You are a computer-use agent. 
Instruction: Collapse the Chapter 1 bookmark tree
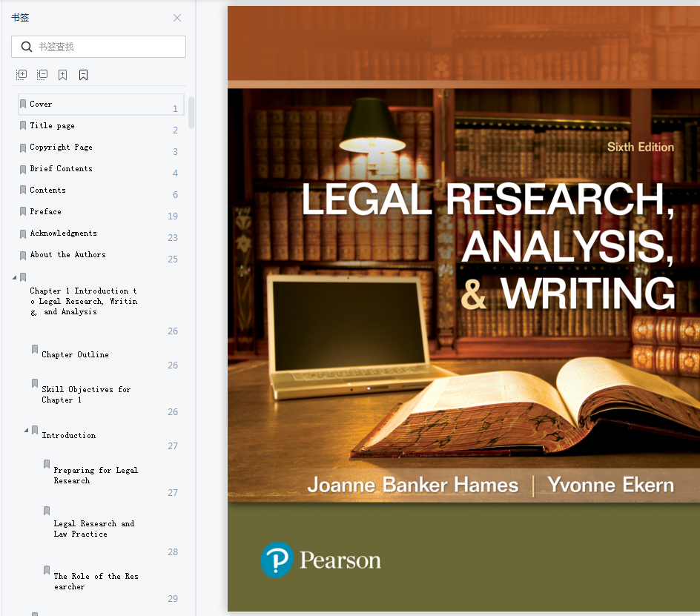click(x=14, y=278)
